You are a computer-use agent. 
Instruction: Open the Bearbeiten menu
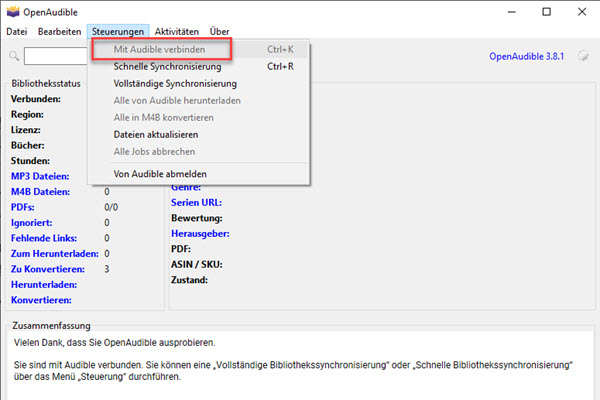(60, 32)
